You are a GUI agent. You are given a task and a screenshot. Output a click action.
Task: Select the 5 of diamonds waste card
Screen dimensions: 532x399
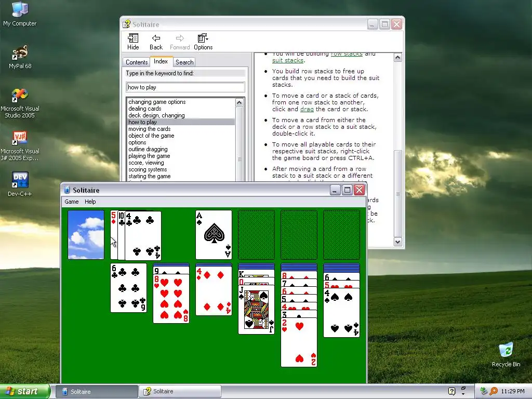[114, 235]
